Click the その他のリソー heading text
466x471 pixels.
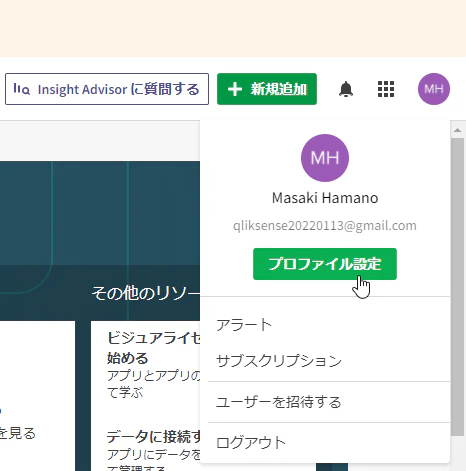click(146, 293)
